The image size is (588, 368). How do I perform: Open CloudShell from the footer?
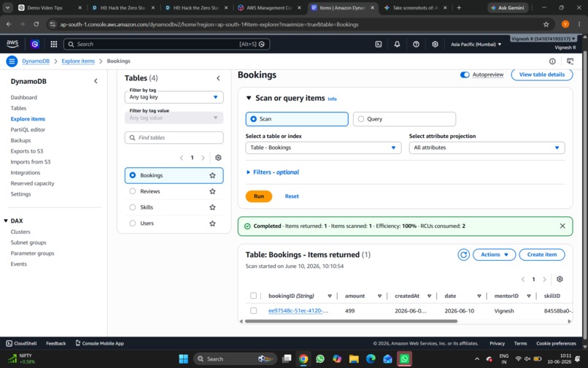[21, 343]
